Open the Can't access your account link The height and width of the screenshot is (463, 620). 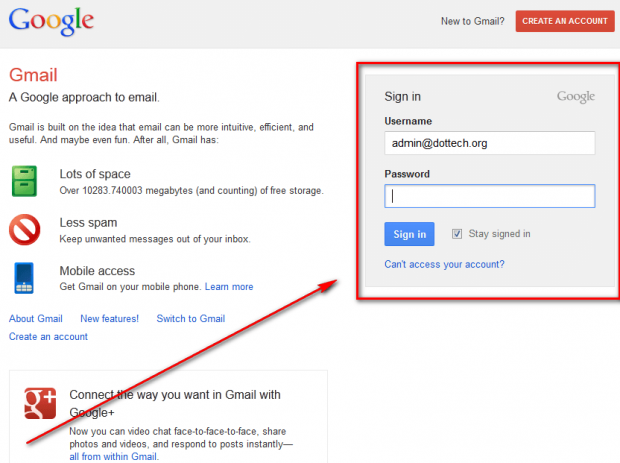tap(444, 264)
